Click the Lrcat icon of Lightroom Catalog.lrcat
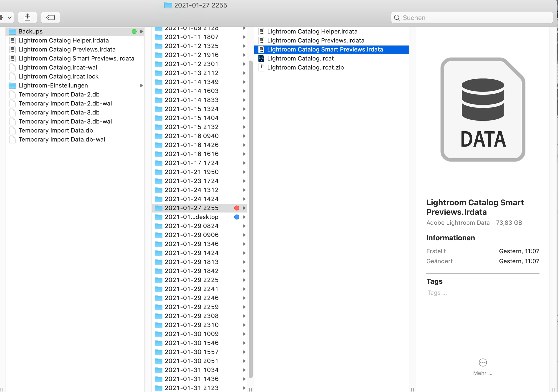558x392 pixels. click(x=261, y=58)
